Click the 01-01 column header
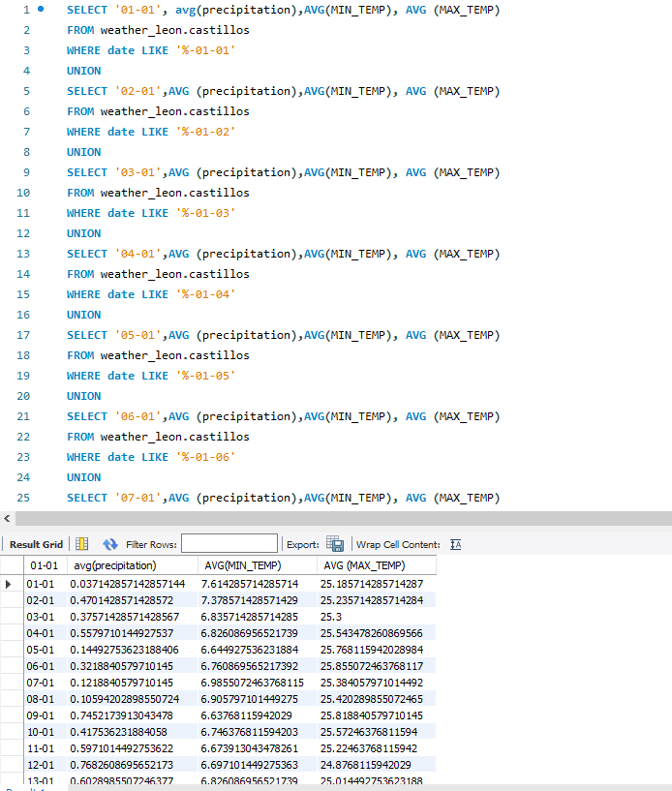The width and height of the screenshot is (672, 791). 43,565
